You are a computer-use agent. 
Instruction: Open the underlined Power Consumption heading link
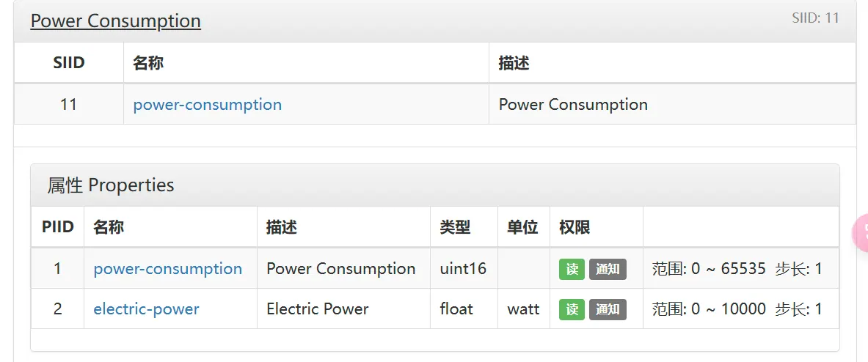click(115, 21)
